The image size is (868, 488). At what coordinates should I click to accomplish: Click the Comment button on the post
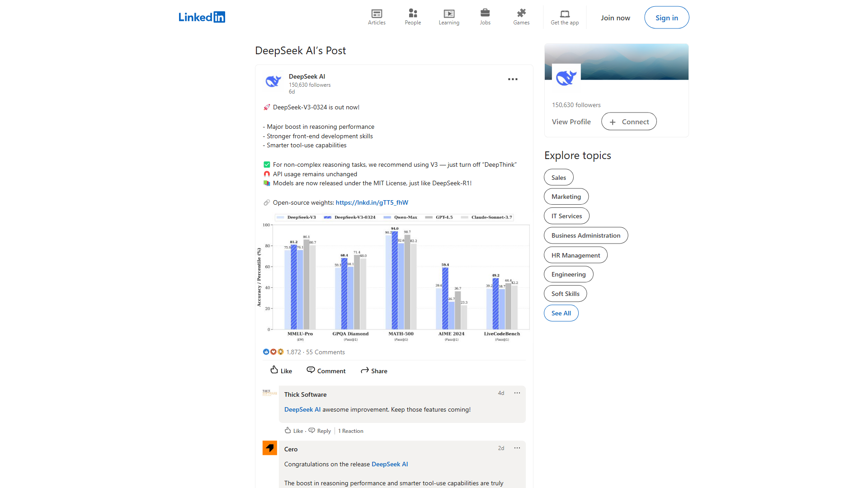326,371
